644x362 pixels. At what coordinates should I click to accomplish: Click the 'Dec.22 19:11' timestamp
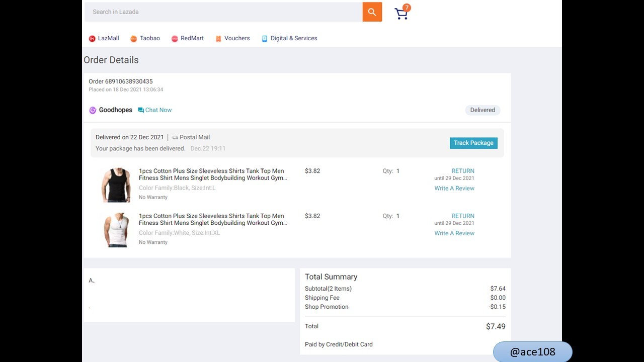[x=208, y=148]
